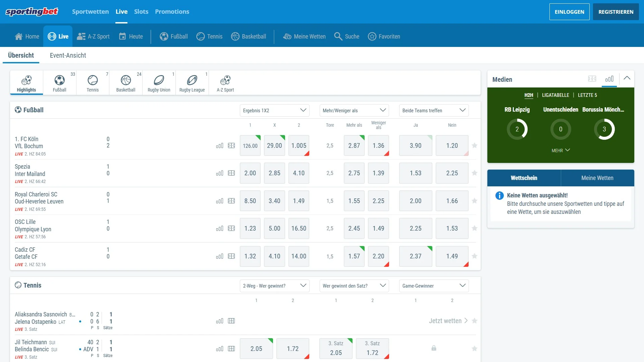Mark Teichmann vs Bencic match as favorite
Screen dimensions: 644x362
[474, 349]
